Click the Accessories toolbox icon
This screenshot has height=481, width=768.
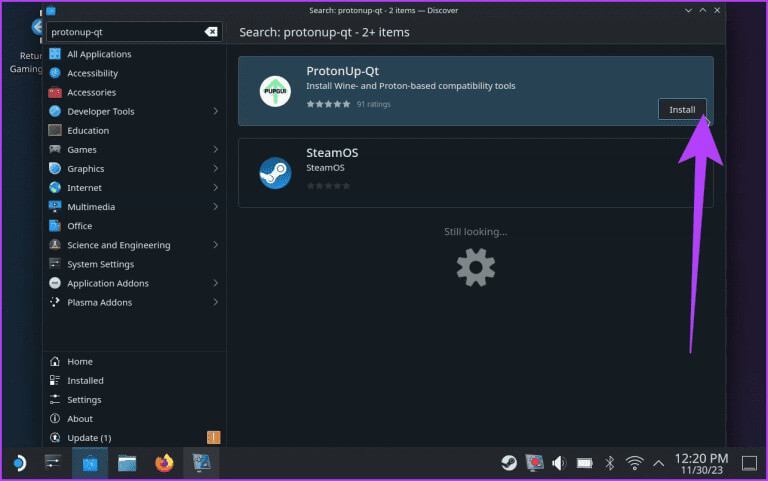click(55, 92)
